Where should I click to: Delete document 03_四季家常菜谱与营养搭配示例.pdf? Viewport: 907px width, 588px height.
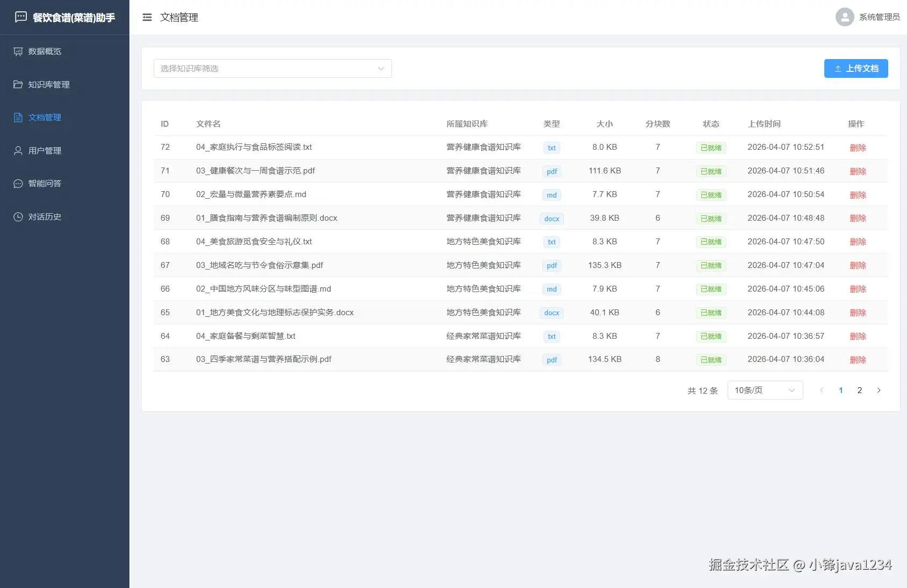[x=858, y=360]
